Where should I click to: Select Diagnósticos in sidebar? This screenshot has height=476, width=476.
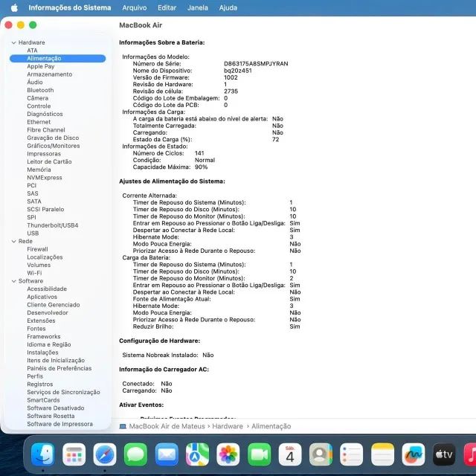(45, 114)
